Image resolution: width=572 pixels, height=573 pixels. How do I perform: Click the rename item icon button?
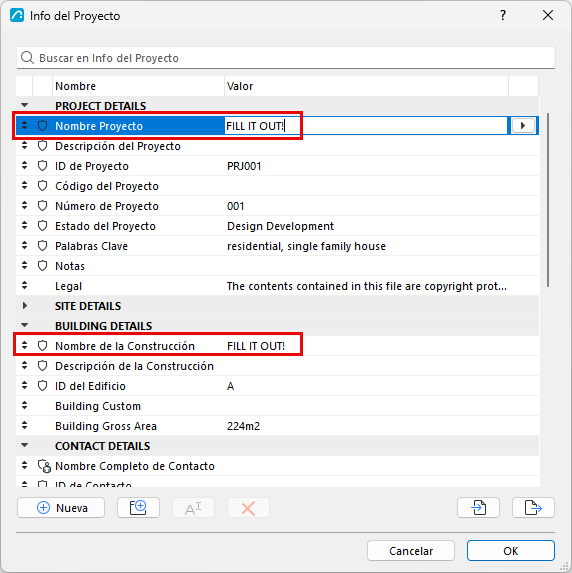point(193,508)
